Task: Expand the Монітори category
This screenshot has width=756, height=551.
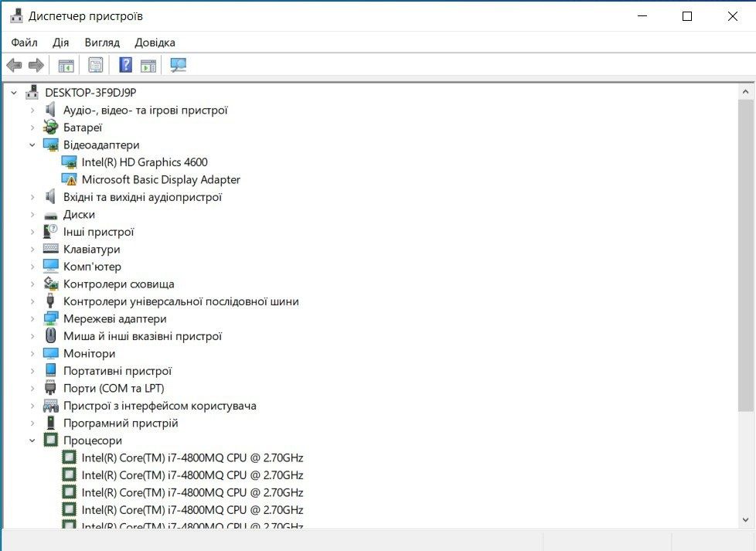Action: [32, 353]
